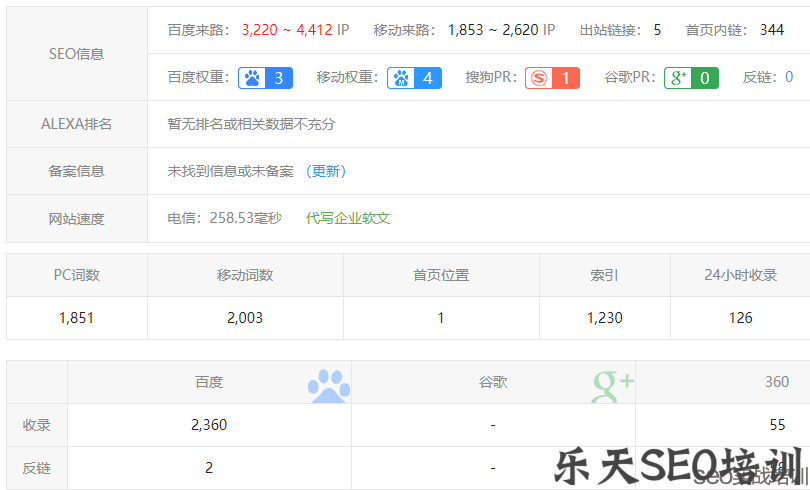The width and height of the screenshot is (810, 490).
Task: Click the 首页位置 value 1
Action: point(441,318)
